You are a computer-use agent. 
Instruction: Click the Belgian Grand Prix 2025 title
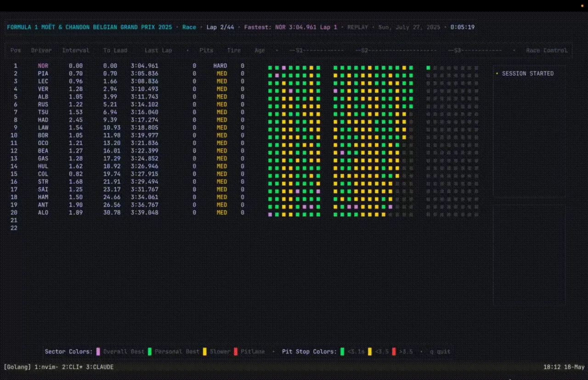click(90, 27)
